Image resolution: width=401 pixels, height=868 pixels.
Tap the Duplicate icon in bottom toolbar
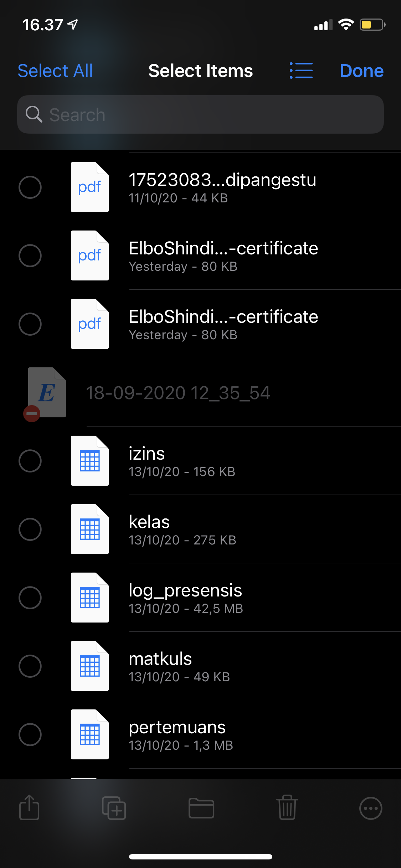(114, 807)
